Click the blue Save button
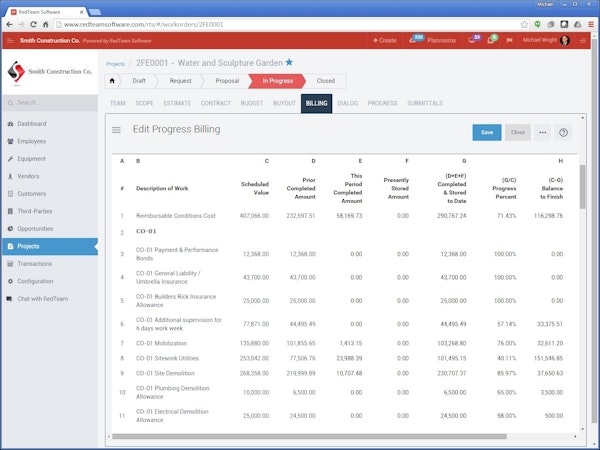The height and width of the screenshot is (450, 600). [x=487, y=132]
